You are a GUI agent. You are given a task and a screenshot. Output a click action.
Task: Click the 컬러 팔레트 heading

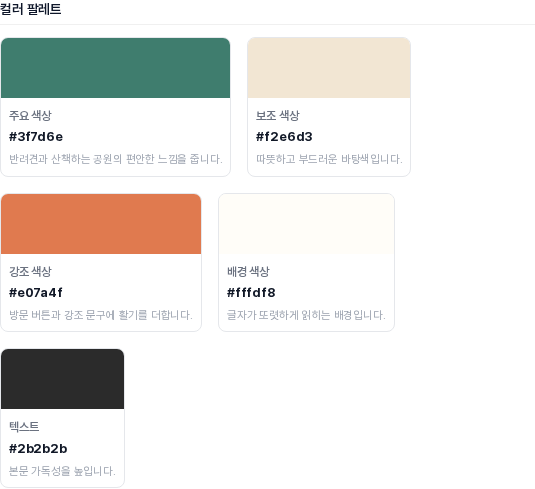[31, 9]
